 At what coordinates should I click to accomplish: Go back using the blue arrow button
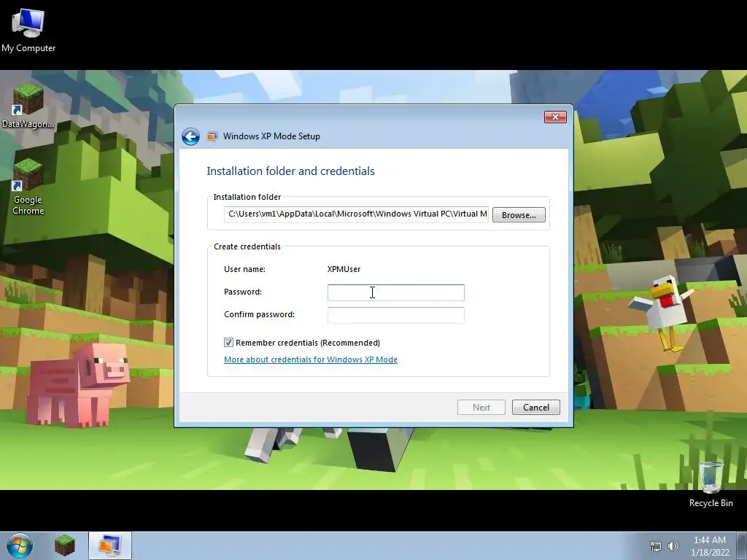click(190, 136)
